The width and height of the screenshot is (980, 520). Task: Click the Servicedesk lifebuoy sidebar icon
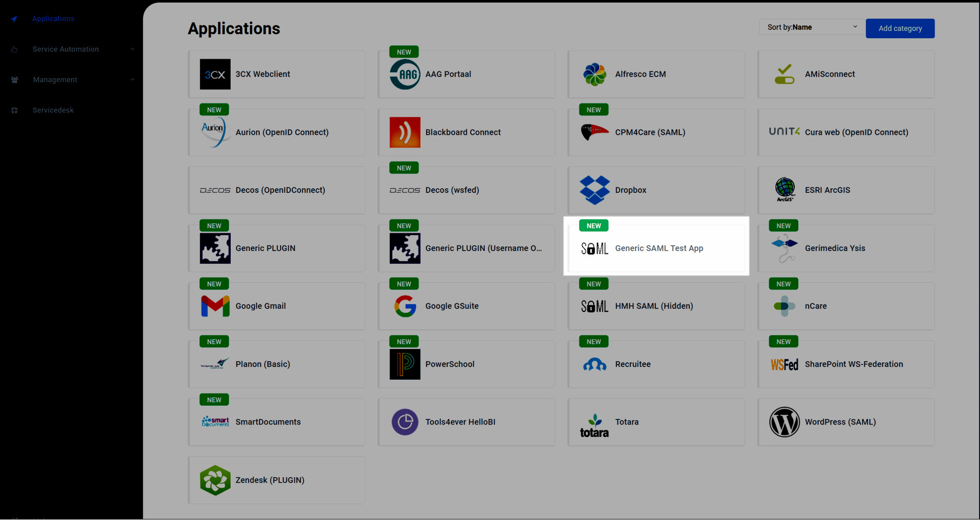tap(14, 110)
